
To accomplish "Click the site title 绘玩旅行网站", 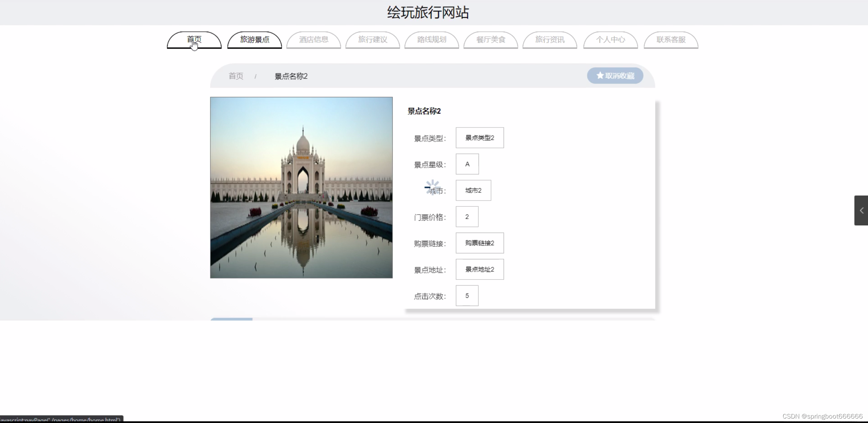I will 428,13.
